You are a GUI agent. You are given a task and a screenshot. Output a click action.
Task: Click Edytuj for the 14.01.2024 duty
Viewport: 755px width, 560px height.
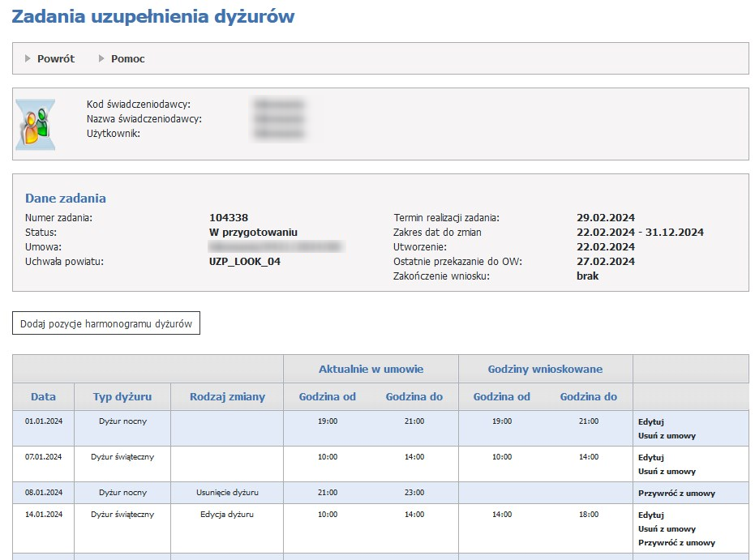pos(650,515)
